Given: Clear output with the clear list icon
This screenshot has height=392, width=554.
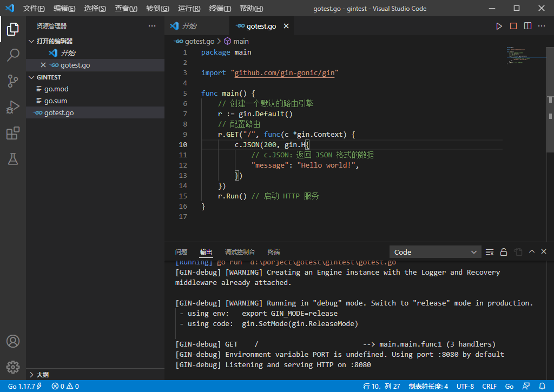Looking at the screenshot, I should (489, 252).
